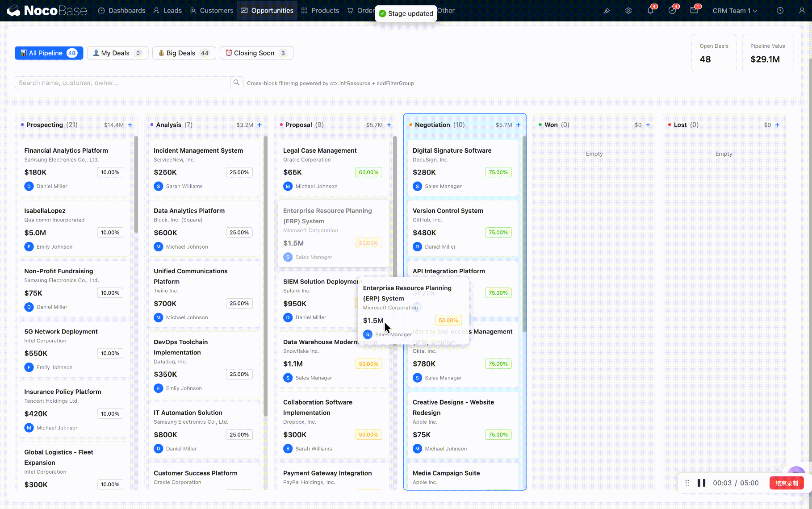Open the settings gear icon

pyautogui.click(x=628, y=11)
